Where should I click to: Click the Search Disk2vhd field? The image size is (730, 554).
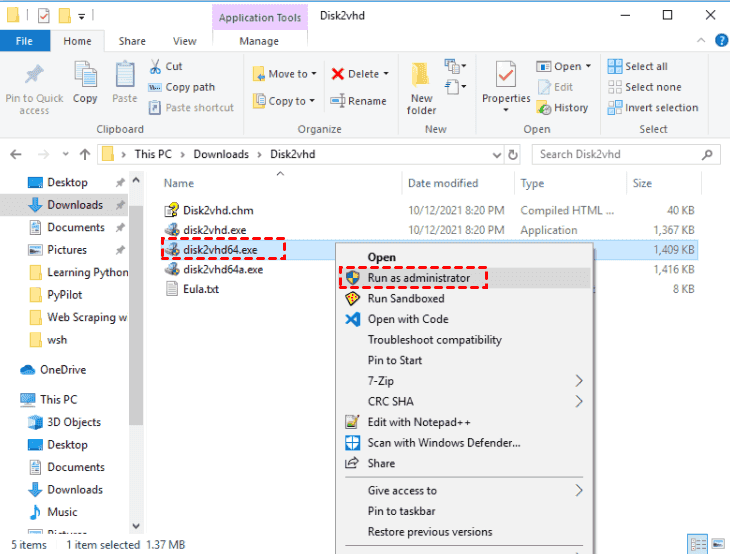tap(626, 155)
